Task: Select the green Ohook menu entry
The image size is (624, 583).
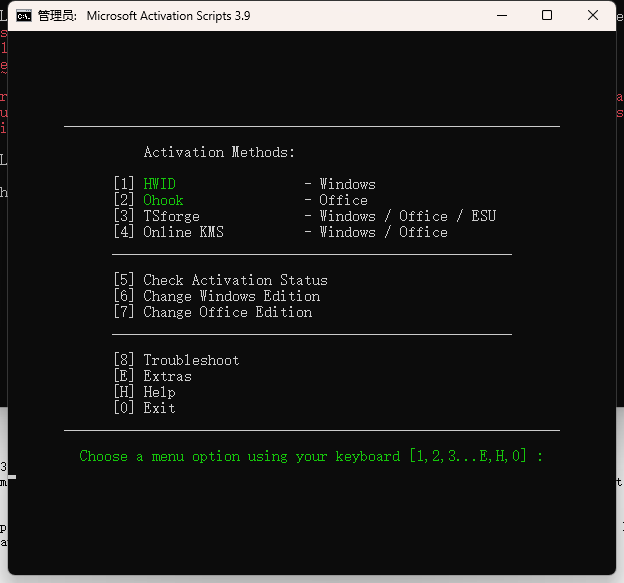Action: tap(163, 200)
